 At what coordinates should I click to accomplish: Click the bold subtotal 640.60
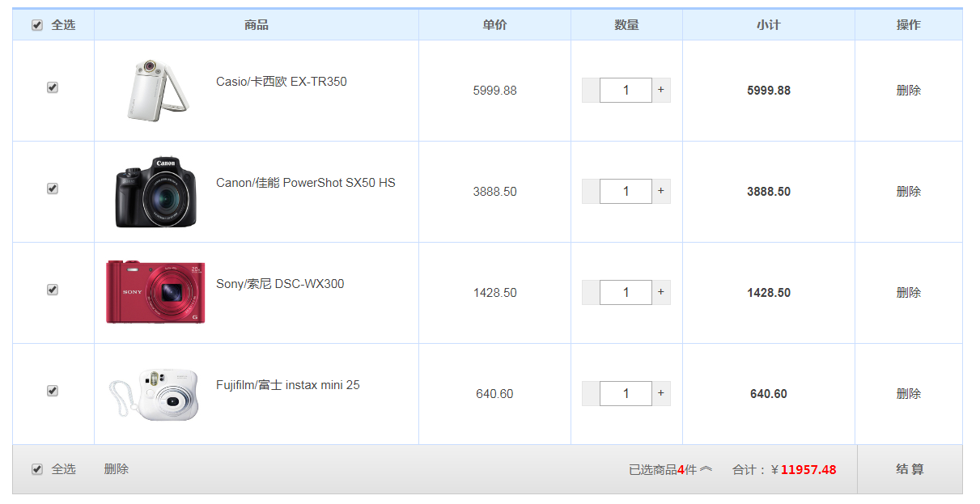pos(769,394)
